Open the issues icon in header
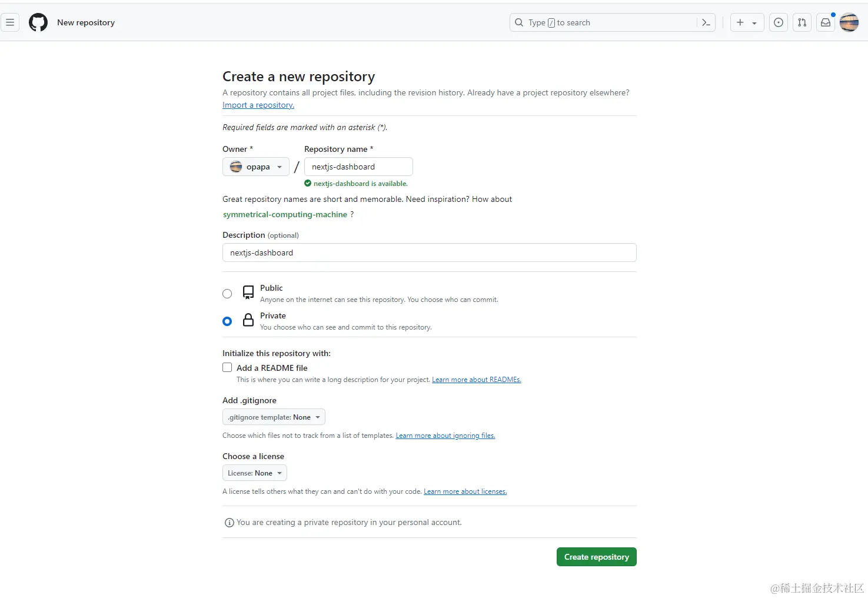The image size is (868, 598). pos(779,22)
